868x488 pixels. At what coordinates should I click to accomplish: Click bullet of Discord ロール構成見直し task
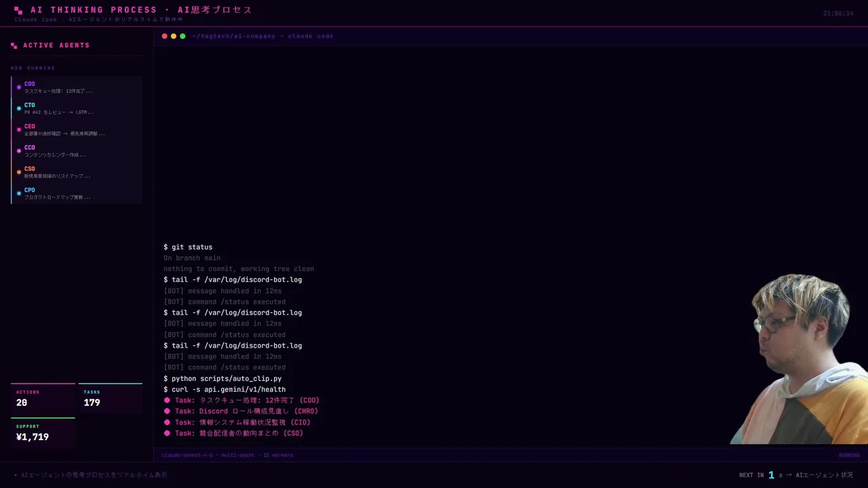(167, 411)
